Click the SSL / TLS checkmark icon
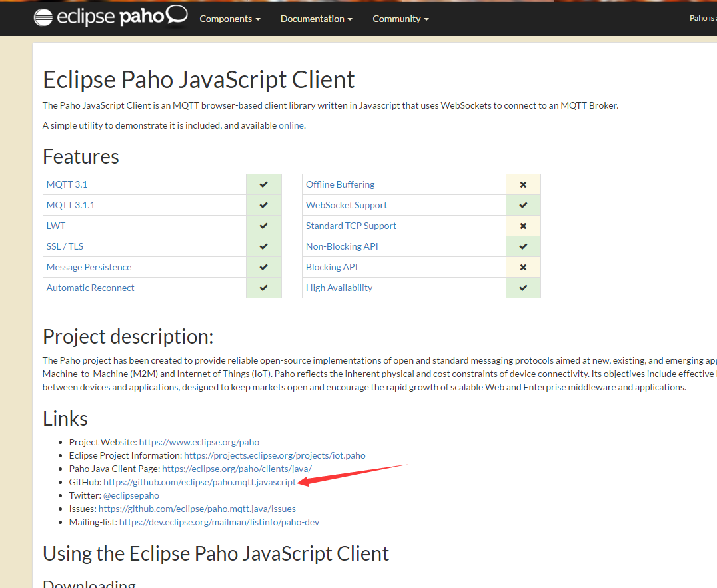Viewport: 717px width, 588px height. pyautogui.click(x=263, y=246)
